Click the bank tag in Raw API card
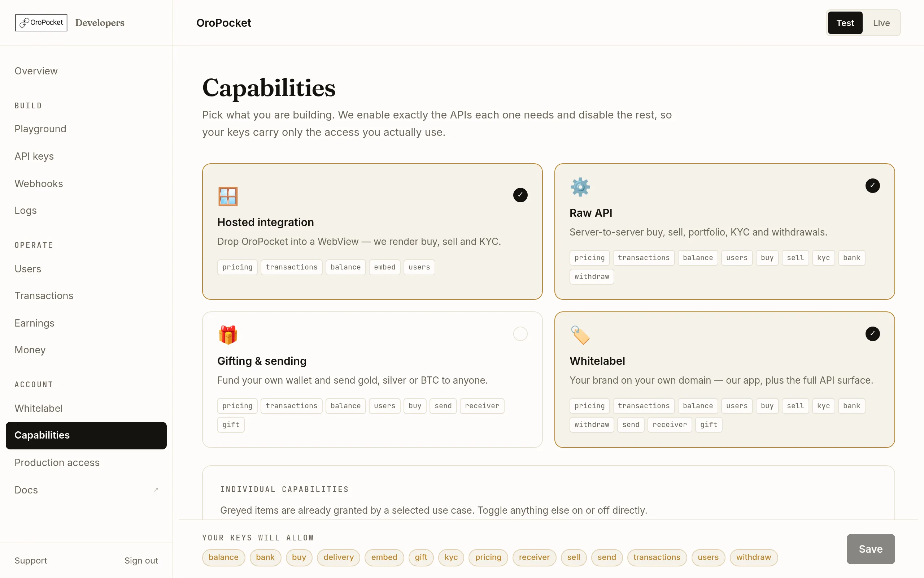 click(x=851, y=258)
